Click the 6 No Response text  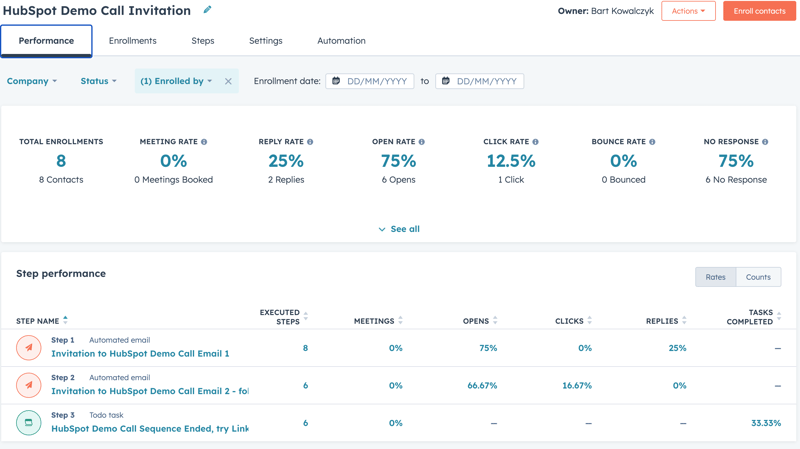click(736, 180)
